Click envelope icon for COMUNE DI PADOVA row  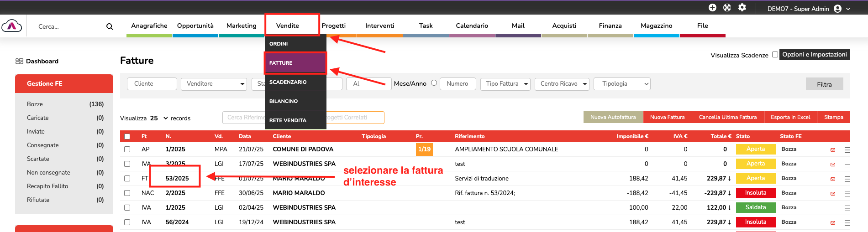[833, 150]
